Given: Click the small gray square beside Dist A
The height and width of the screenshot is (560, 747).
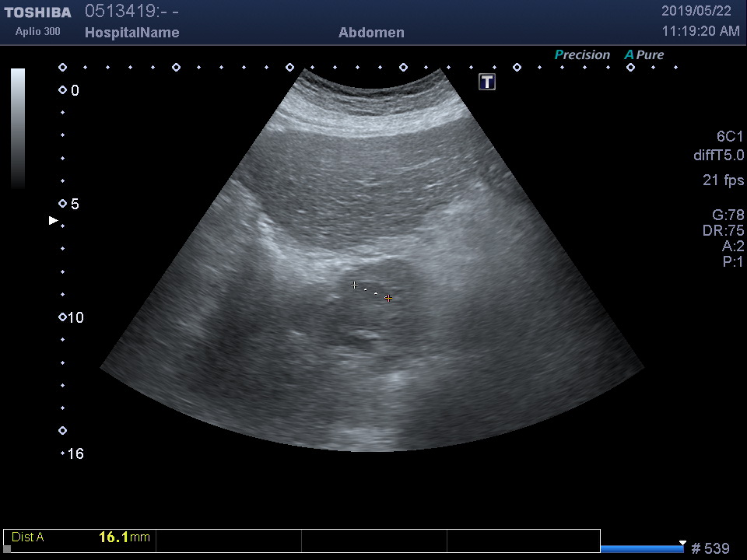Looking at the screenshot, I should click(8, 548).
